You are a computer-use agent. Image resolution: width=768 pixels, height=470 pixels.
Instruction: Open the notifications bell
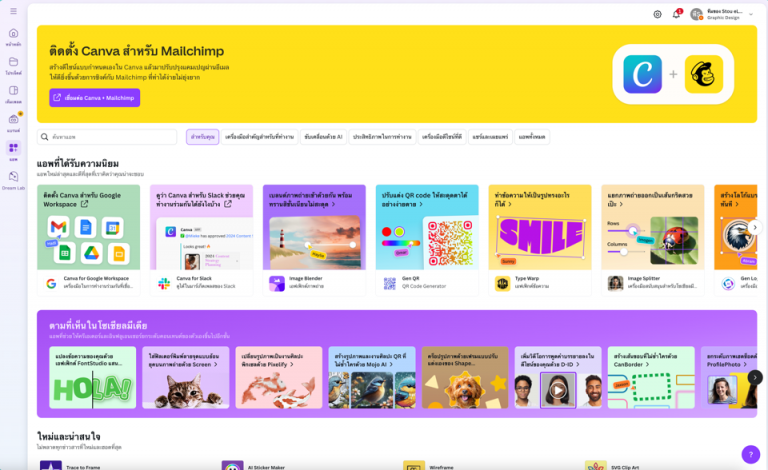[x=676, y=14]
